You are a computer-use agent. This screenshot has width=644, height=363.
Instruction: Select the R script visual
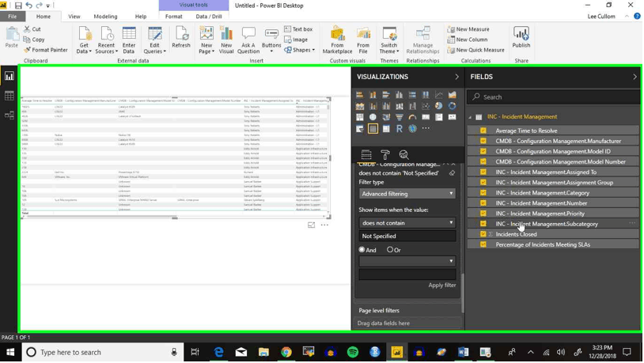[x=399, y=129]
